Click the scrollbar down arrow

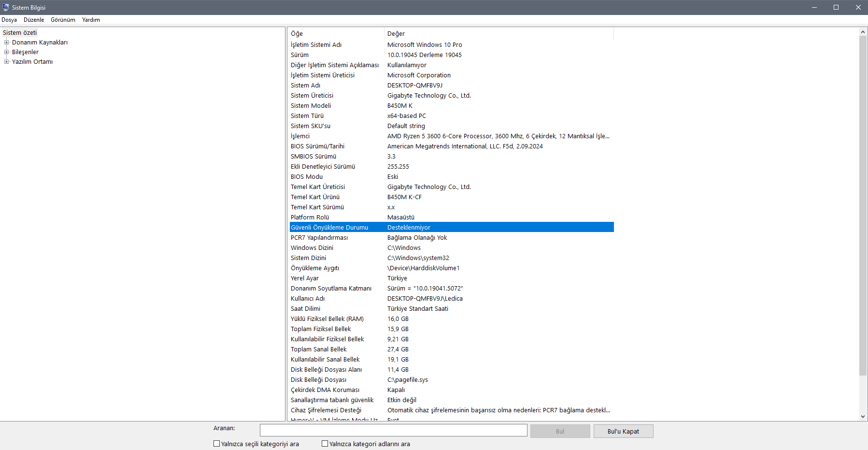pos(863,416)
